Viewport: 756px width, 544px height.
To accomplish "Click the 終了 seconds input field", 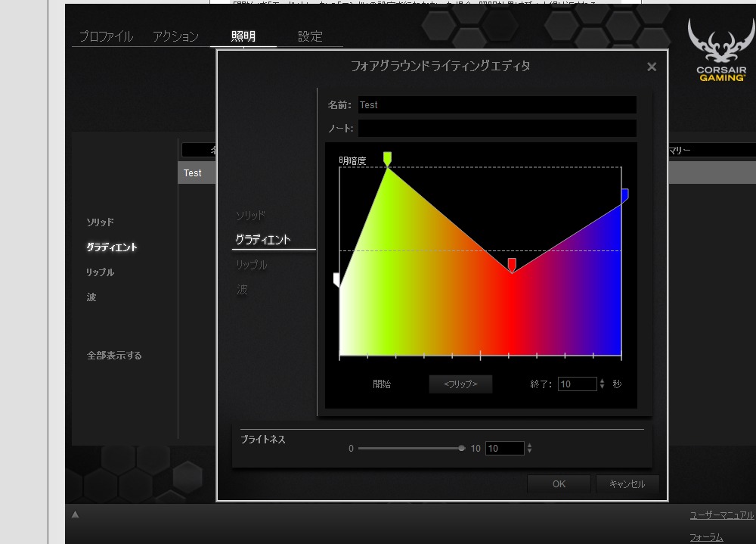I will coord(577,384).
